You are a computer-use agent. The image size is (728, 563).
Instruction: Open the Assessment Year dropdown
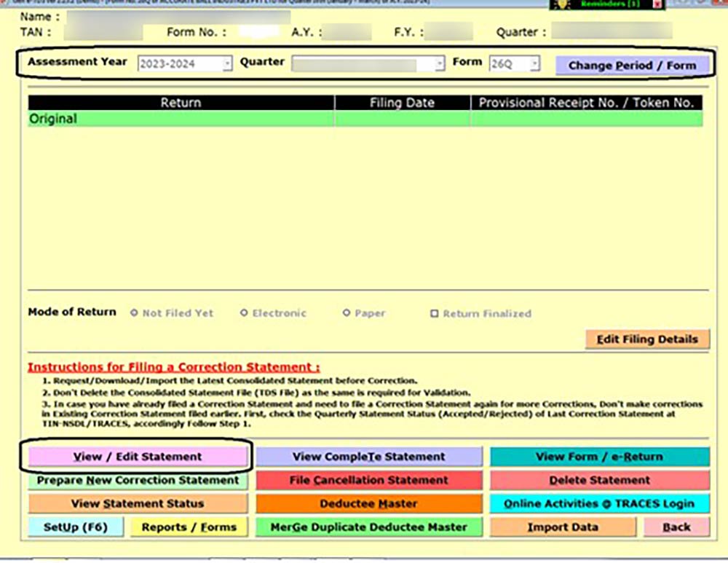pyautogui.click(x=227, y=64)
